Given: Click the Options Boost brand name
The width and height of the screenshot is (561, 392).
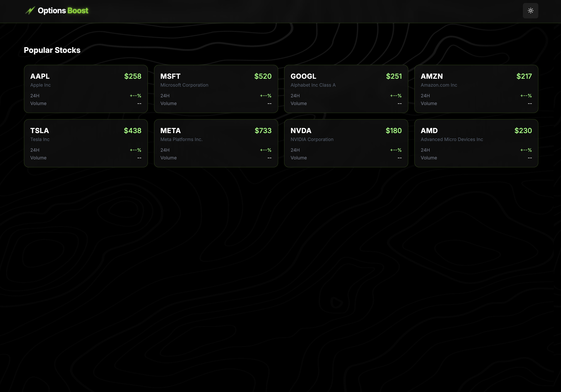Looking at the screenshot, I should [63, 10].
